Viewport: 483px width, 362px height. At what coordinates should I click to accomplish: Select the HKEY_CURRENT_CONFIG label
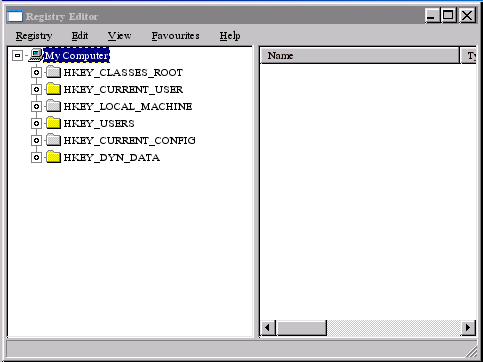[x=130, y=140]
